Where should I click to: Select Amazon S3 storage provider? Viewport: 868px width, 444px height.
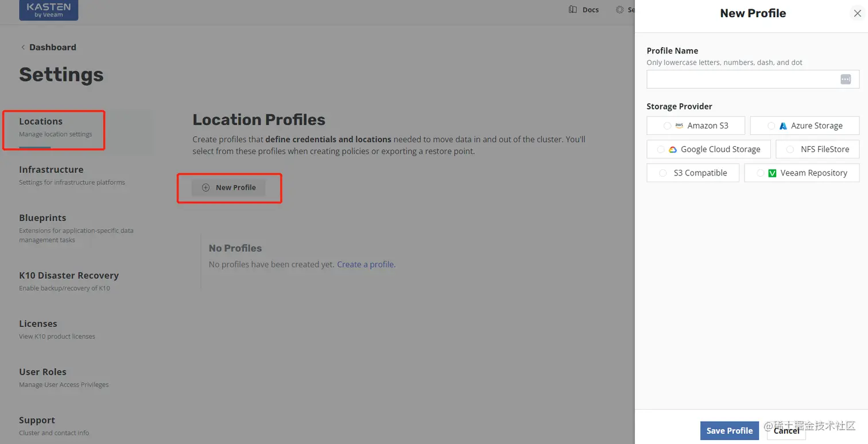click(x=696, y=126)
